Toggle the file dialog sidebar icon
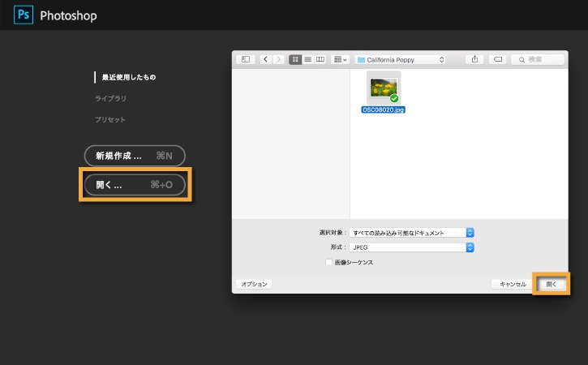This screenshot has width=588, height=365. 246,59
